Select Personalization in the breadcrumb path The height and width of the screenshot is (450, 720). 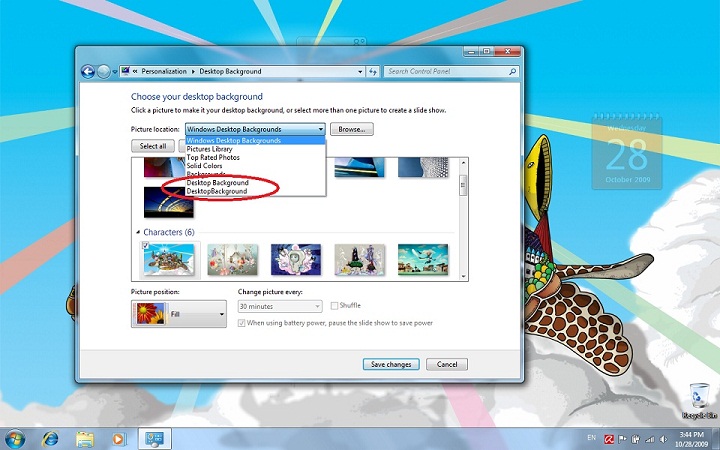[x=164, y=72]
